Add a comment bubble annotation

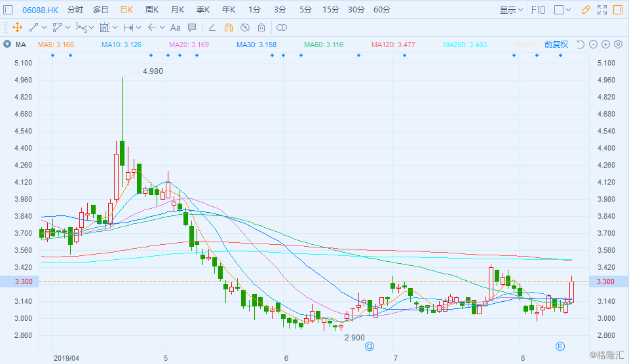[x=192, y=27]
